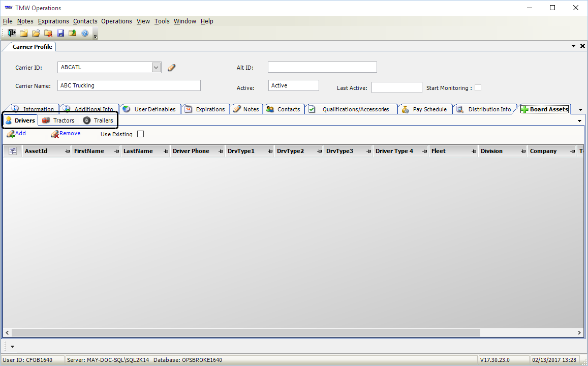The height and width of the screenshot is (366, 588).
Task: Click the new folder toolbar icon
Action: 23,33
